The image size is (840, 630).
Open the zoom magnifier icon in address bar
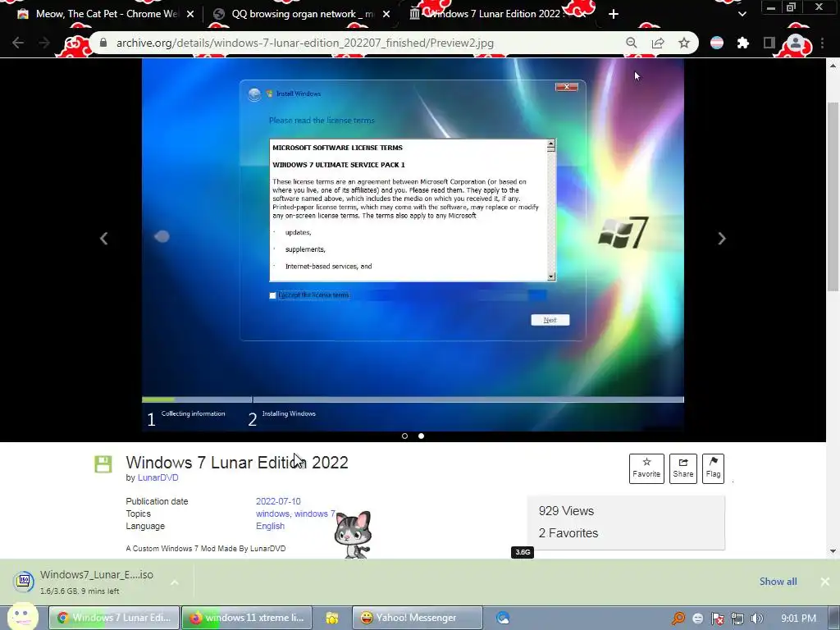pyautogui.click(x=632, y=43)
